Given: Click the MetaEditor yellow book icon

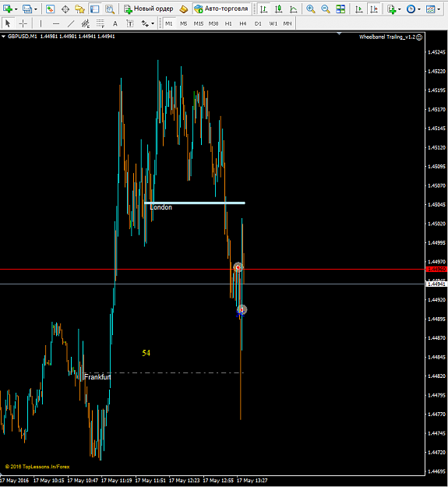Looking at the screenshot, I should point(184,9).
